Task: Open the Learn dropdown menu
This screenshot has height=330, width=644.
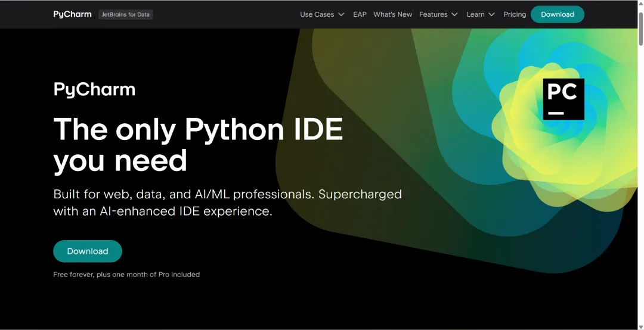Action: tap(481, 14)
